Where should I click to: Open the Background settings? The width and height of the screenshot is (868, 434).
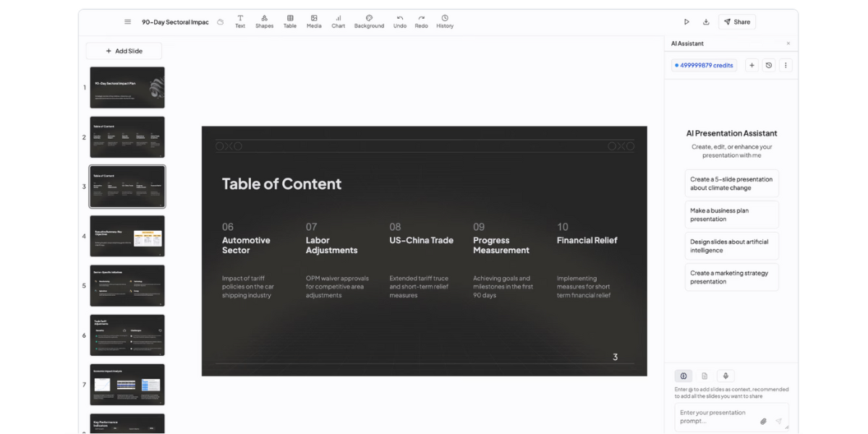369,20
